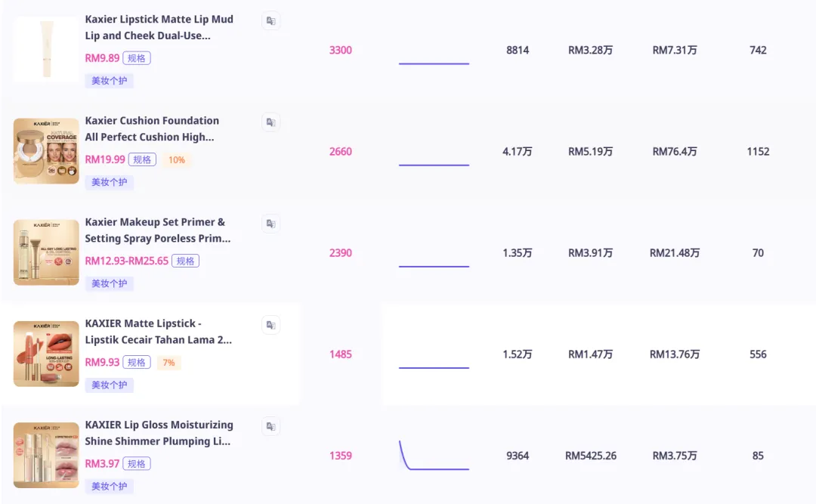Open KAXIER Matte Lipstick product thumbnail
Screen dimensions: 816x504
click(46, 354)
